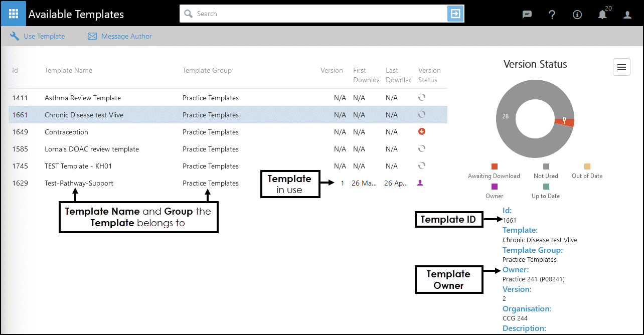Click the Owner legend color swatch
The image size is (644, 335).
[495, 187]
